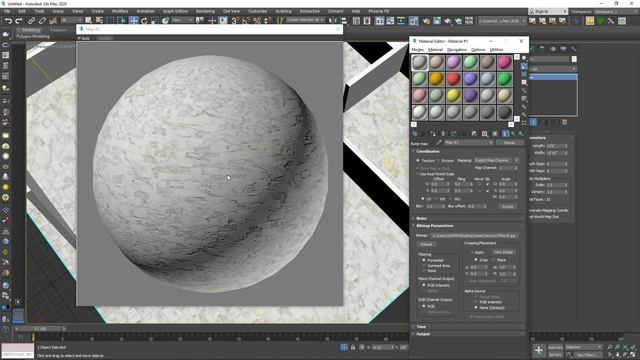The height and width of the screenshot is (360, 640).
Task: Open the Create Selection Set dropdown
Action: [x=305, y=20]
